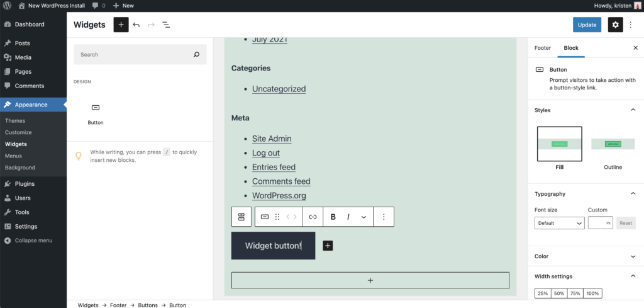Select the Outline button style
644x308 pixels.
coord(613,144)
